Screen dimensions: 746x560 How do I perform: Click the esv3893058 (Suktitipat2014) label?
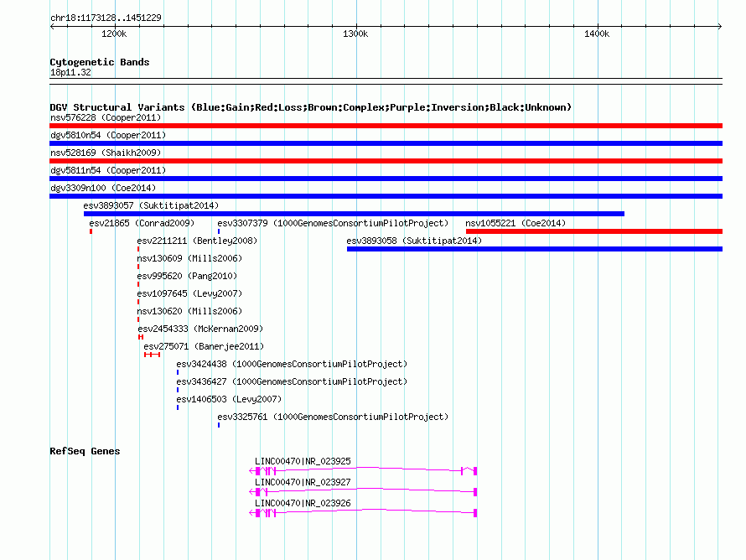tap(414, 241)
